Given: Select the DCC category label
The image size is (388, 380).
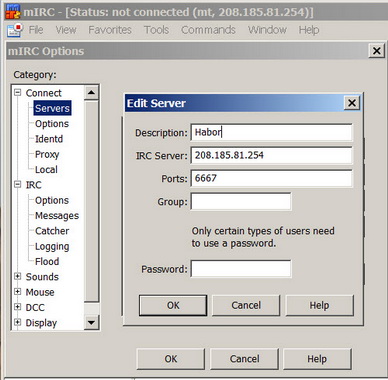Looking at the screenshot, I should coord(35,308).
